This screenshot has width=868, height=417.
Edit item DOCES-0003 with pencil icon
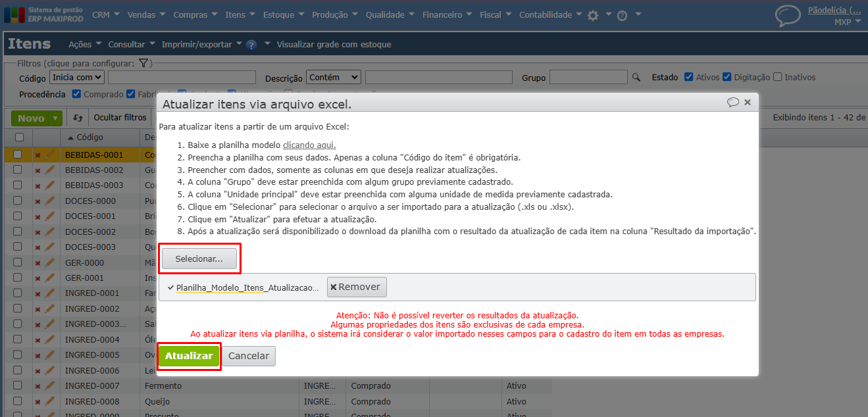pyautogui.click(x=49, y=247)
